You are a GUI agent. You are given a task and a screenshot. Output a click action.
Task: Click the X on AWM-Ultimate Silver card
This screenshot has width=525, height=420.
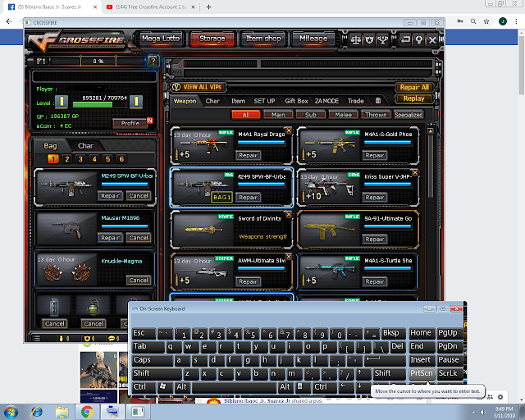point(289,257)
